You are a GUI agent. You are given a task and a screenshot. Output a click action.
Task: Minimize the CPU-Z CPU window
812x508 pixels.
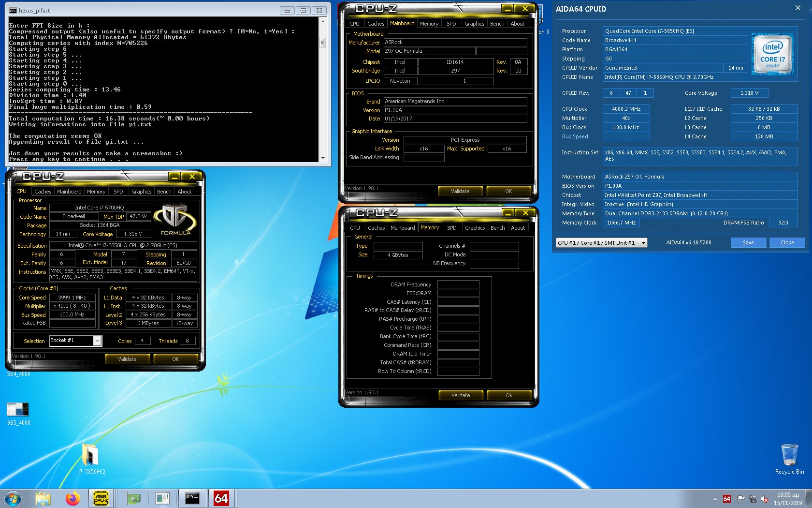[174, 177]
